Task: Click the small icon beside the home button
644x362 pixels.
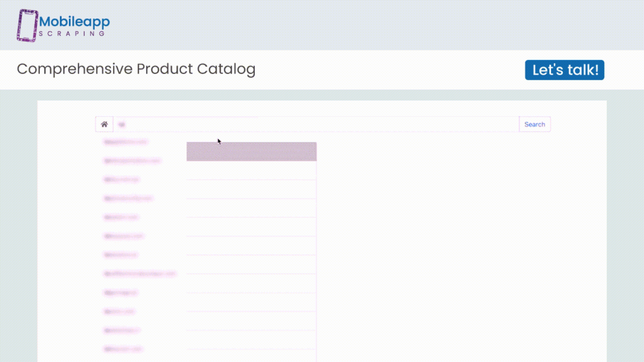Action: tap(122, 124)
